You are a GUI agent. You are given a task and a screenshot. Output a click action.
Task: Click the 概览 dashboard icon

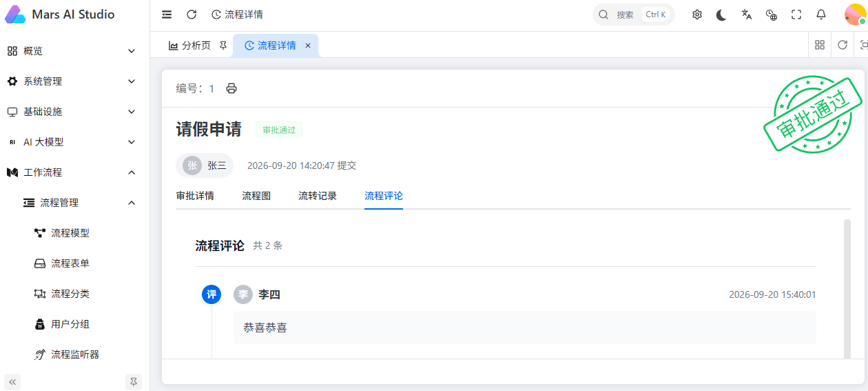[12, 51]
